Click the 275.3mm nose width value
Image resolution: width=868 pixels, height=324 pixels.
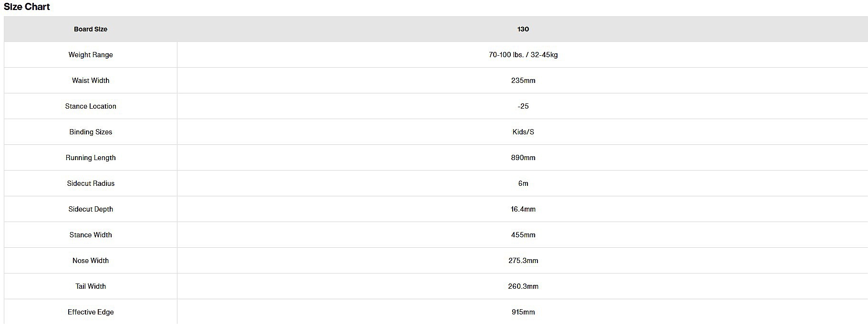pyautogui.click(x=523, y=261)
